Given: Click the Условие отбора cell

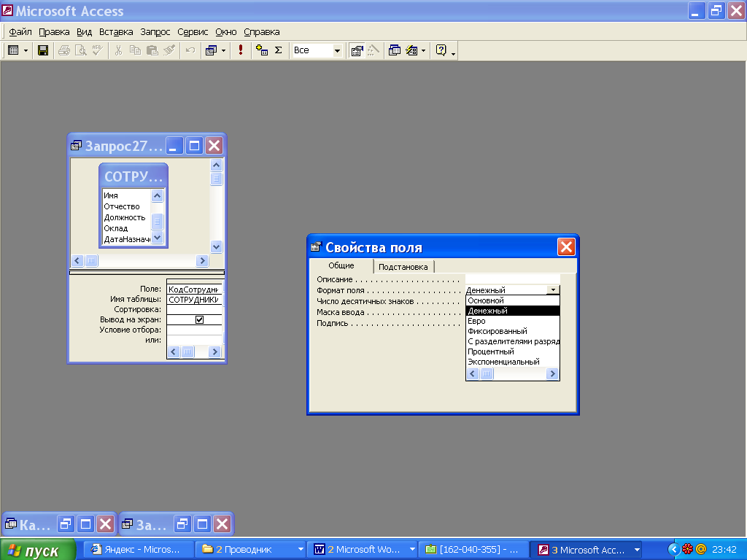Looking at the screenshot, I should [194, 330].
